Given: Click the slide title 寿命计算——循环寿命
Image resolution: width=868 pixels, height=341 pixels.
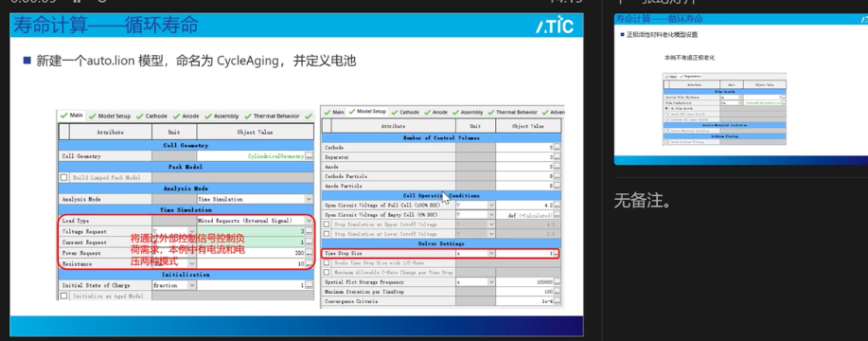Looking at the screenshot, I should pyautogui.click(x=105, y=26).
